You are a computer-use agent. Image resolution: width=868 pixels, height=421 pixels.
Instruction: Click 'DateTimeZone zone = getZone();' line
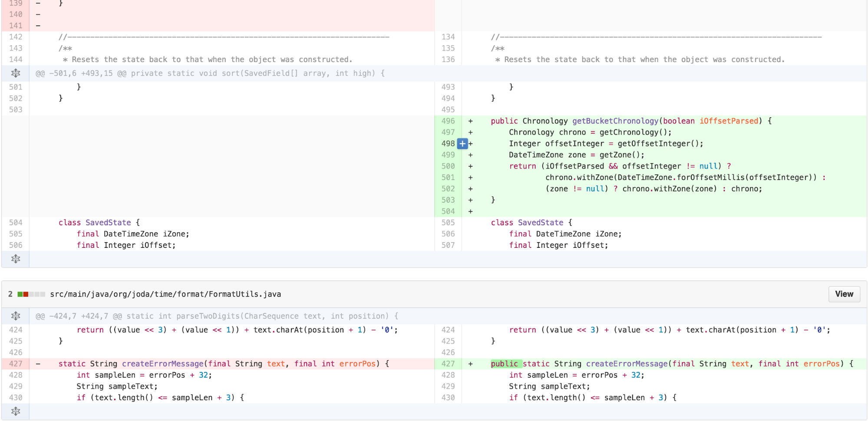(577, 155)
